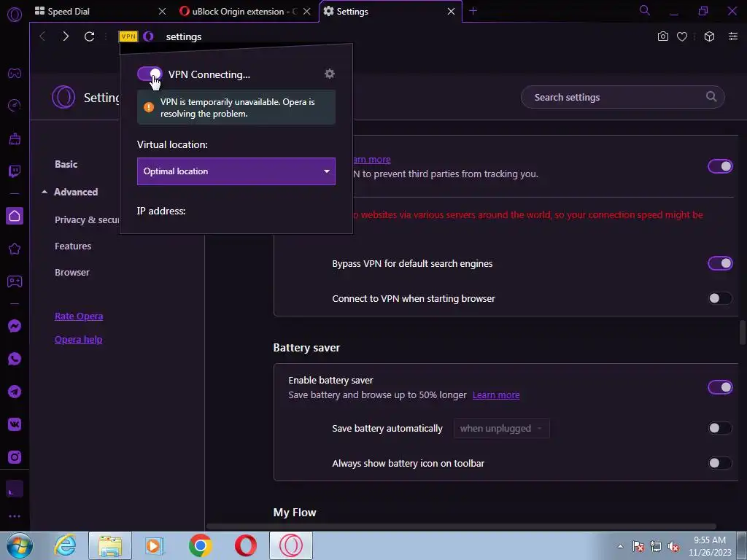Open GX Cleaner icon in sidebar
The width and height of the screenshot is (747, 560).
click(x=15, y=139)
